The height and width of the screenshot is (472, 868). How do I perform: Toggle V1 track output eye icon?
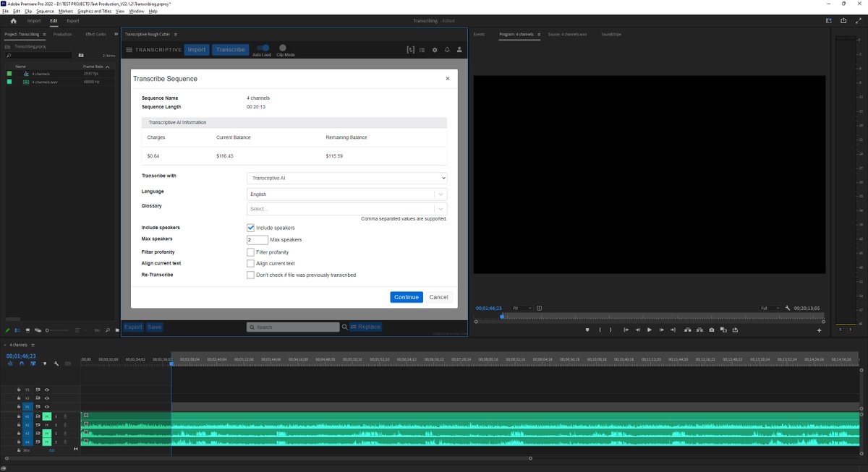(47, 407)
